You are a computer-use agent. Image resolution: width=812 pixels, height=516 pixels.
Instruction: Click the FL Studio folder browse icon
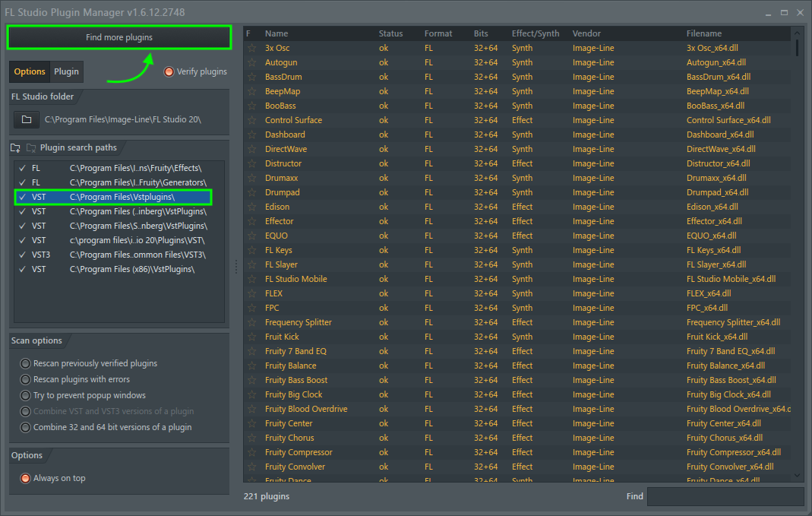coord(27,120)
